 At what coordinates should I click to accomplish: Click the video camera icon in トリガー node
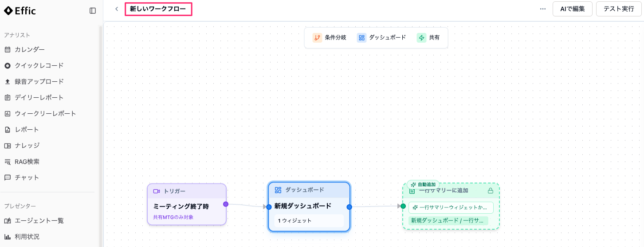(156, 191)
